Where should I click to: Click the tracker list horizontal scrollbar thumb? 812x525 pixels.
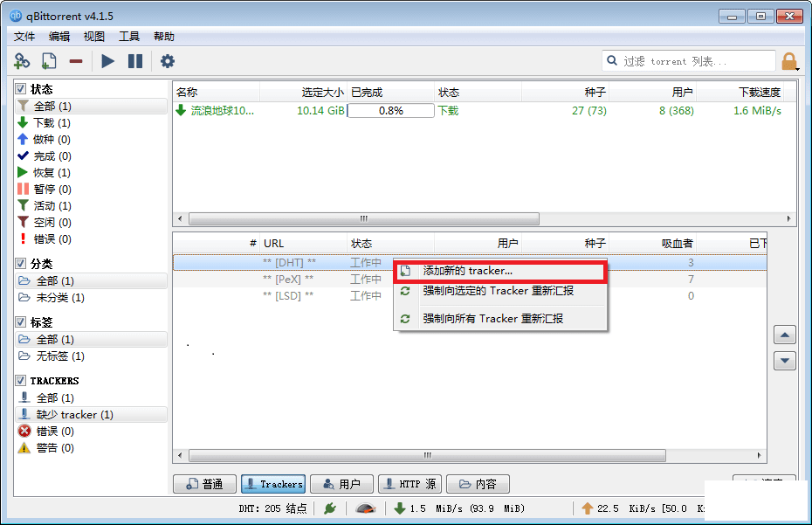[x=427, y=455]
